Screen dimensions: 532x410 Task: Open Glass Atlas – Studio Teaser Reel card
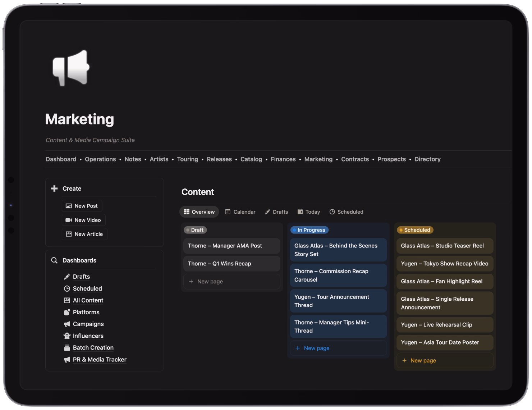(445, 246)
